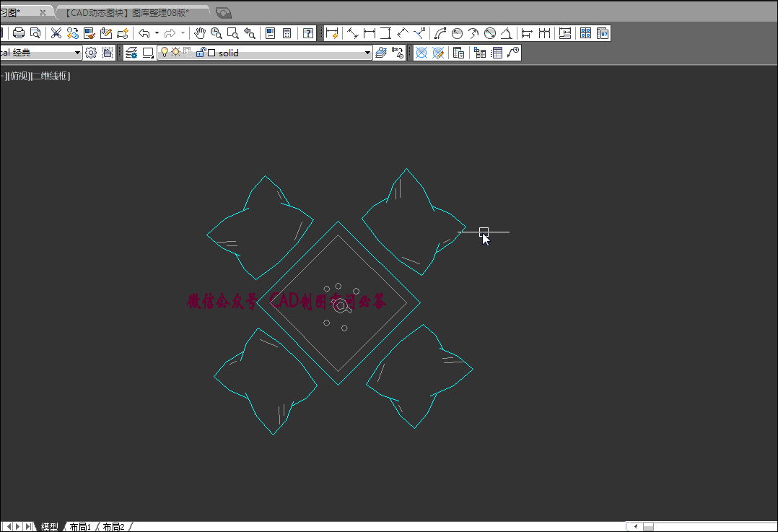This screenshot has width=778, height=532.
Task: Click 俯视 view control label
Action: 20,76
